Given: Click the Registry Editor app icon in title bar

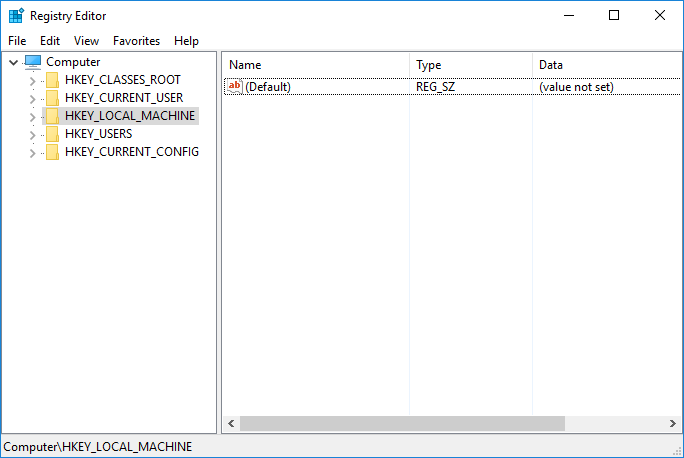Looking at the screenshot, I should pyautogui.click(x=16, y=15).
